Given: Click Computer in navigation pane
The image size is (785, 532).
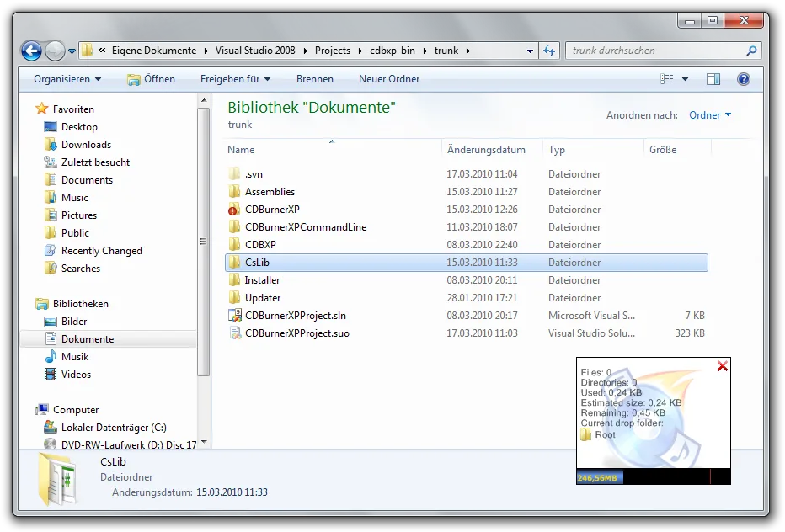Looking at the screenshot, I should (x=67, y=410).
